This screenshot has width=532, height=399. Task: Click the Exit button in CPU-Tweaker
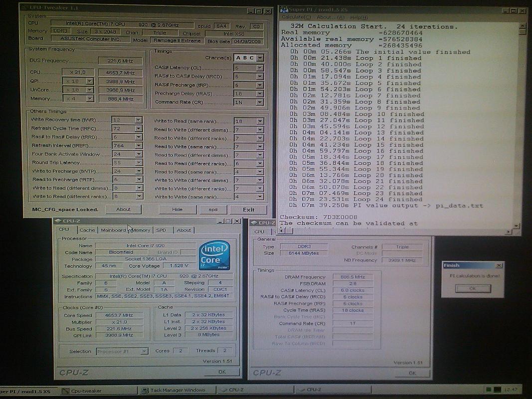[248, 209]
